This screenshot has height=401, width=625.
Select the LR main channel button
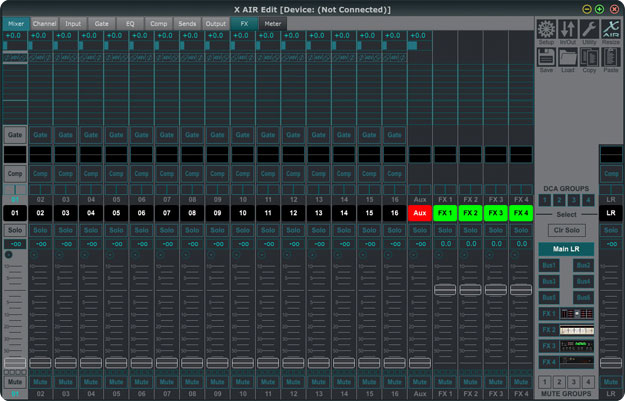pyautogui.click(x=611, y=213)
